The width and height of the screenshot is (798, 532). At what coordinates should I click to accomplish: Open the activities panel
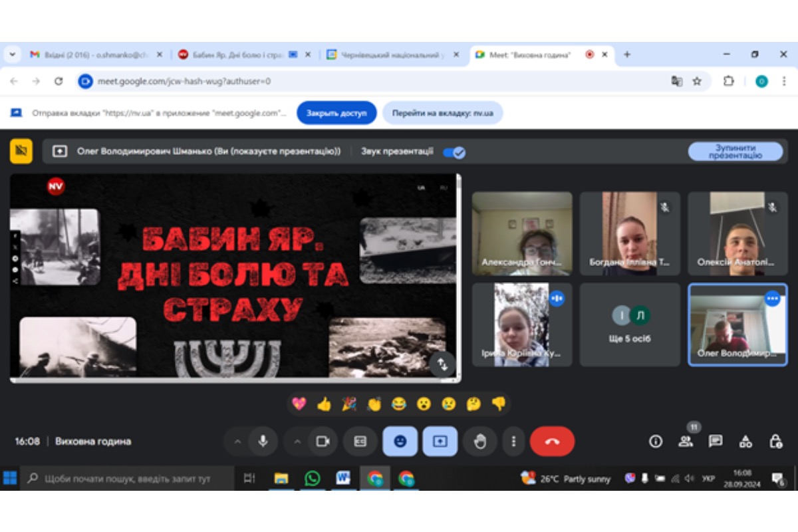pyautogui.click(x=746, y=442)
